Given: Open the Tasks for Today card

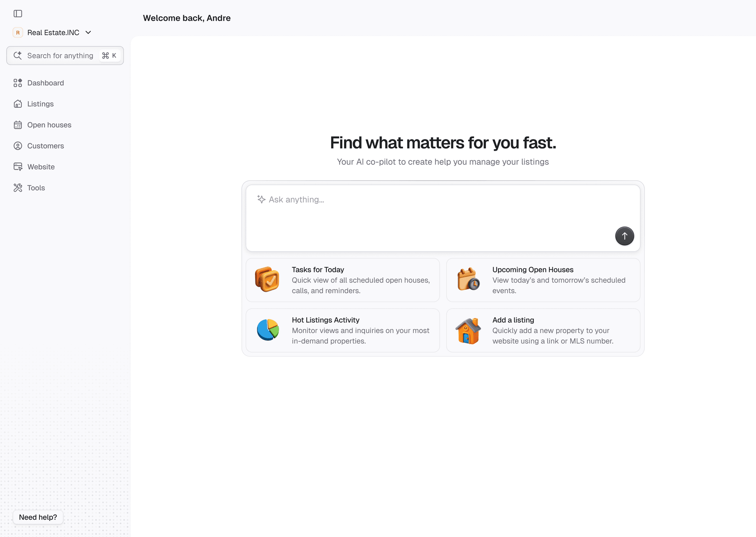Looking at the screenshot, I should pos(343,280).
